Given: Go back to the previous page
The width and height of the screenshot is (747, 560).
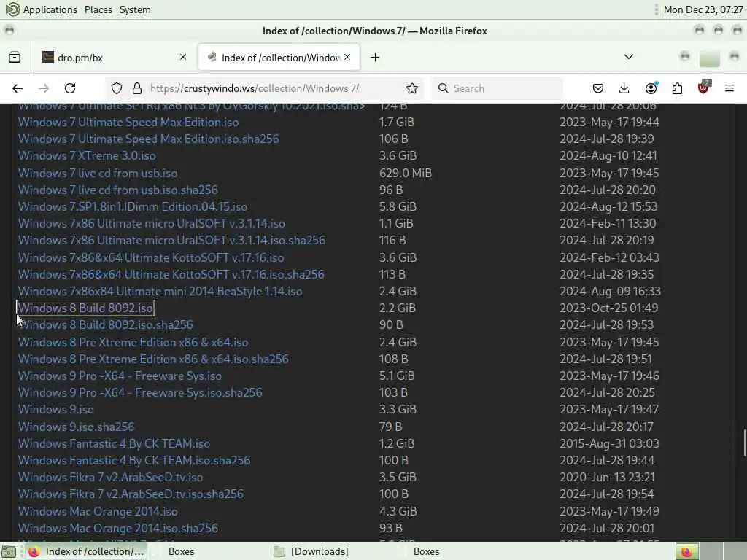Looking at the screenshot, I should [18, 88].
